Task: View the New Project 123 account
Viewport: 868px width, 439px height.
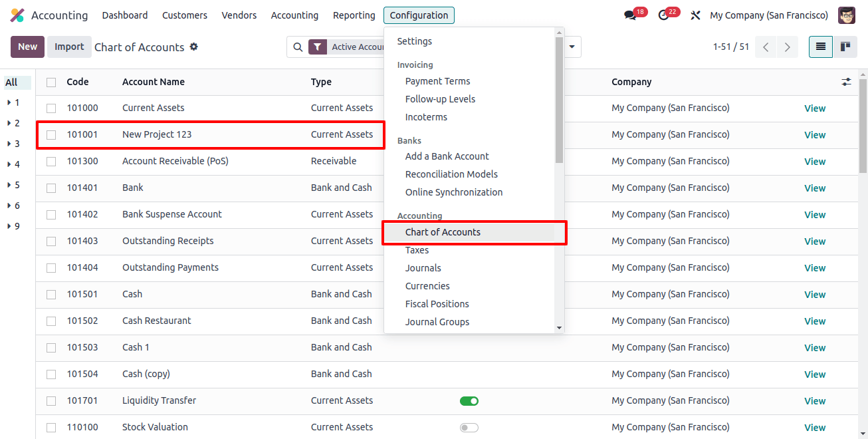Action: click(815, 135)
